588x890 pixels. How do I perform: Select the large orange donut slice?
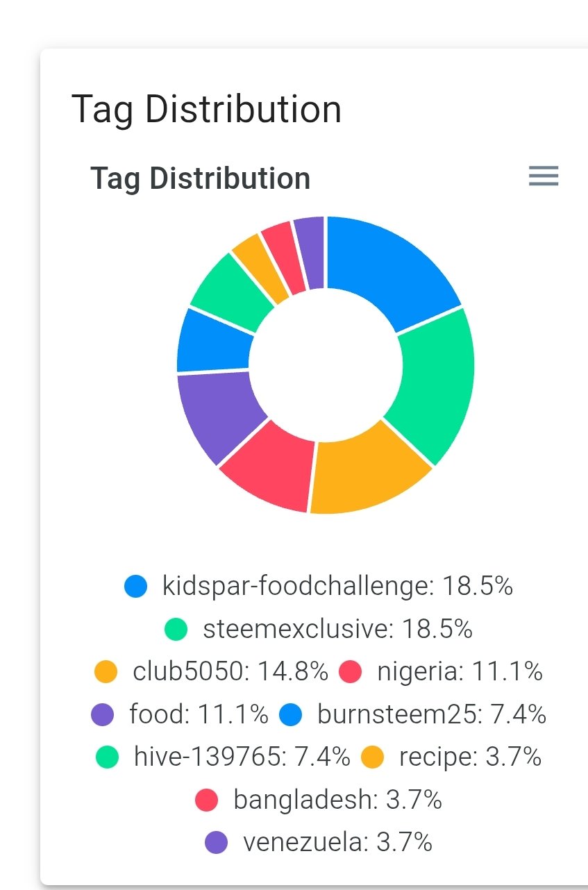point(368,472)
